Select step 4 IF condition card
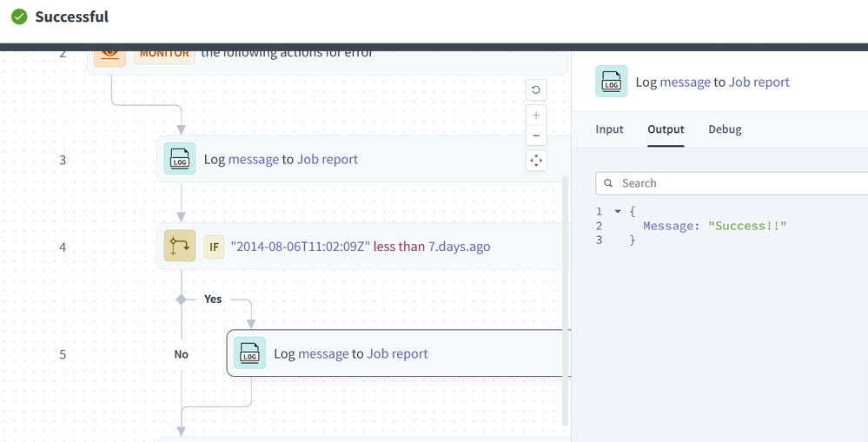Screen dimensions: 868x442 point(363,246)
